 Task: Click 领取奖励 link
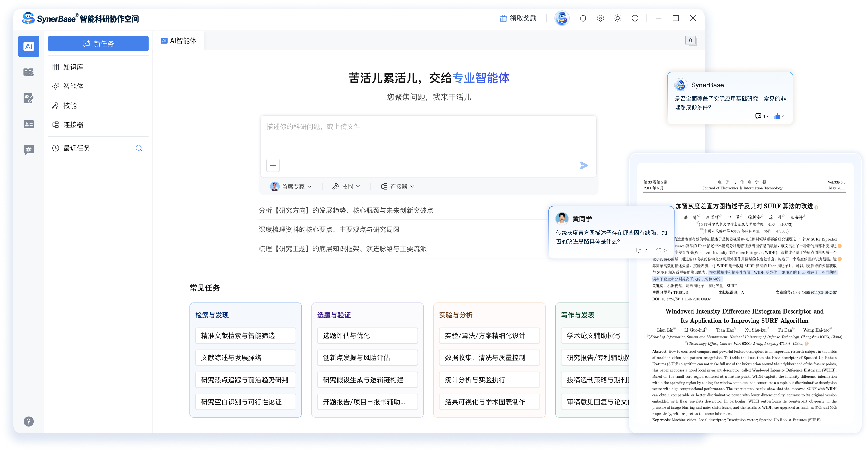click(518, 18)
